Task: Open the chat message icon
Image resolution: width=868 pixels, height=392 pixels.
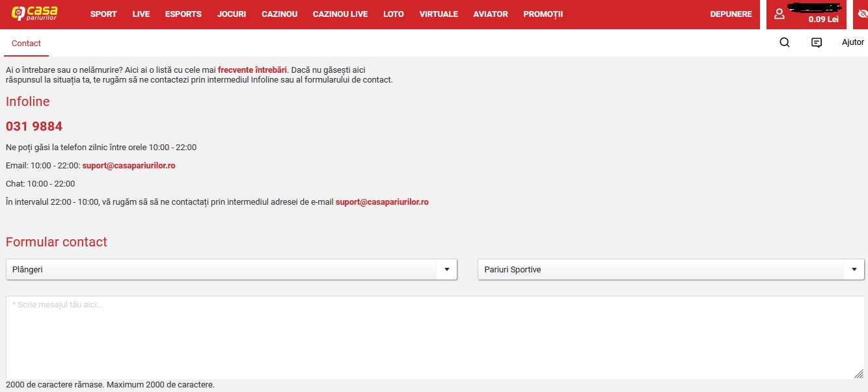Action: tap(817, 42)
